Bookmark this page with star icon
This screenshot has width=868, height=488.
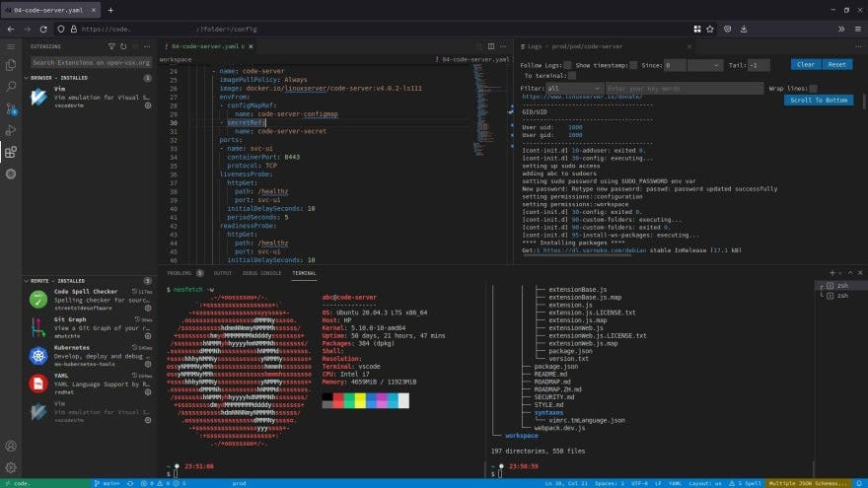coord(709,29)
